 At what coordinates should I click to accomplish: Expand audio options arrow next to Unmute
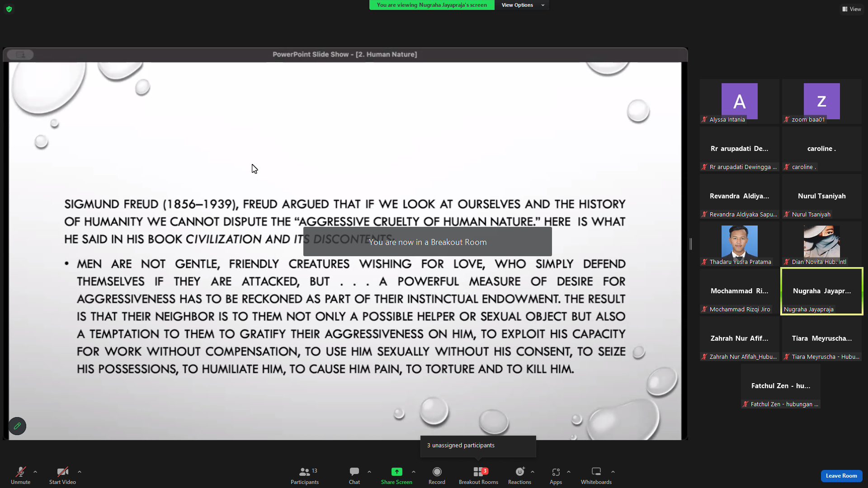pos(35,472)
